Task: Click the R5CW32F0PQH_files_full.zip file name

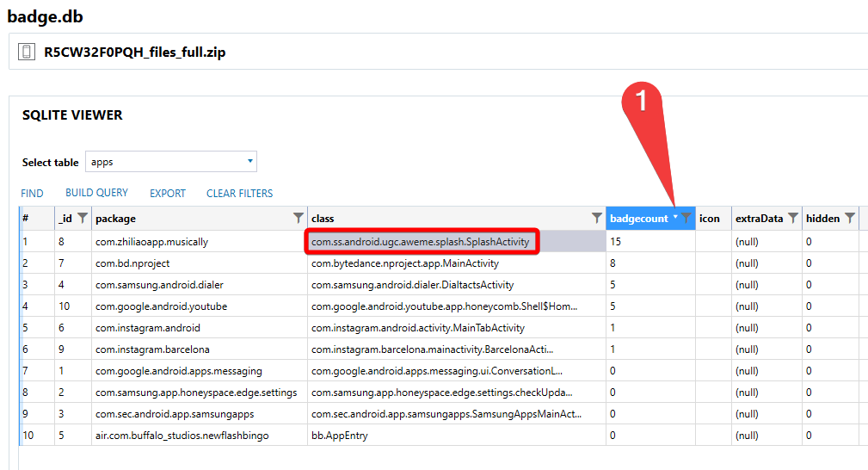Action: [135, 53]
